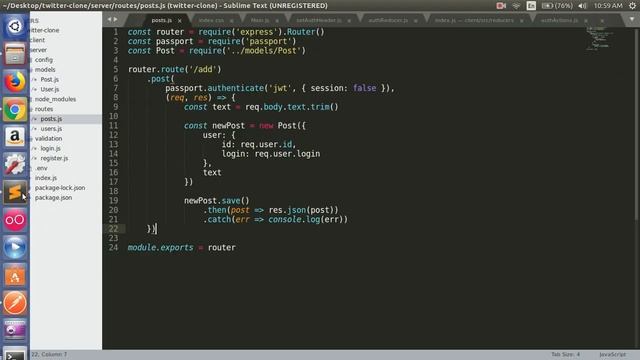Open the JavaScript syntax selector
Screen dimensions: 640x360
tap(612, 354)
